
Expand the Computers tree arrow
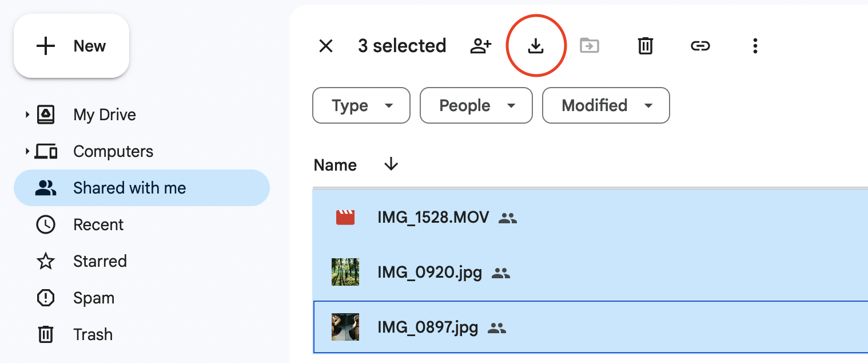pos(27,152)
